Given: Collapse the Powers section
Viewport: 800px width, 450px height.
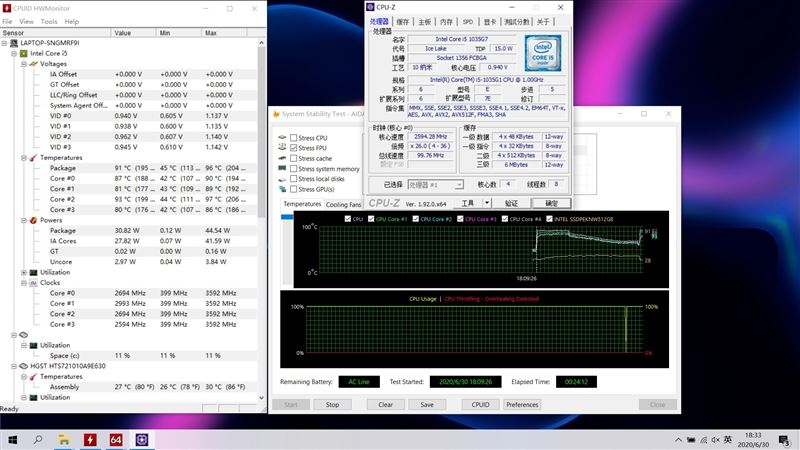Looking at the screenshot, I should pyautogui.click(x=24, y=220).
